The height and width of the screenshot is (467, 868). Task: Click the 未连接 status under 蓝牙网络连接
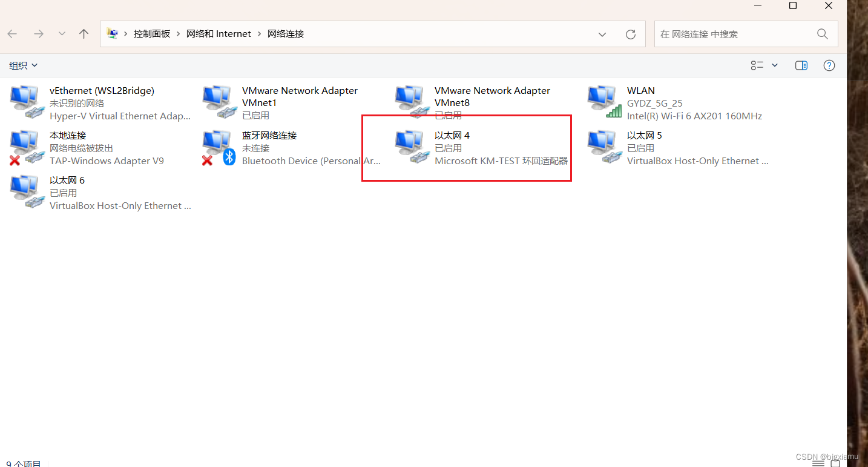[x=255, y=148]
